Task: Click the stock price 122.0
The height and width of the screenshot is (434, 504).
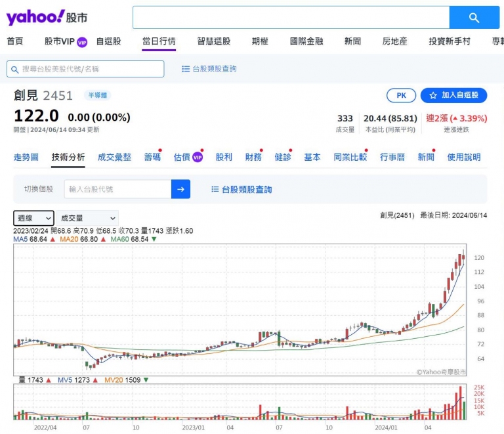Action: click(x=36, y=116)
